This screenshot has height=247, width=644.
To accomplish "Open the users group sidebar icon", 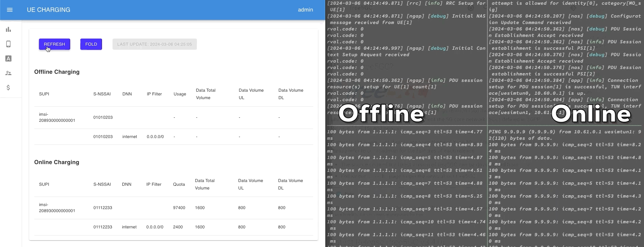I will (x=8, y=73).
